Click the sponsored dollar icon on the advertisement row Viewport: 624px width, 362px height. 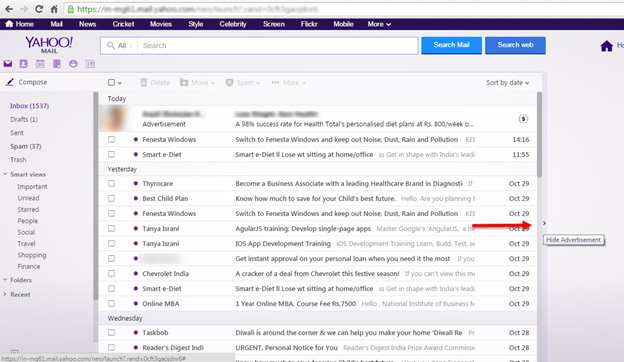tap(523, 119)
